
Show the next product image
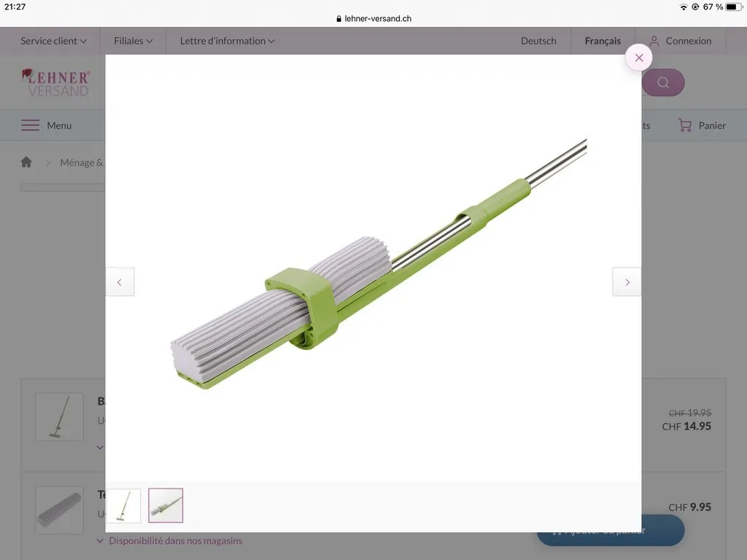click(627, 282)
